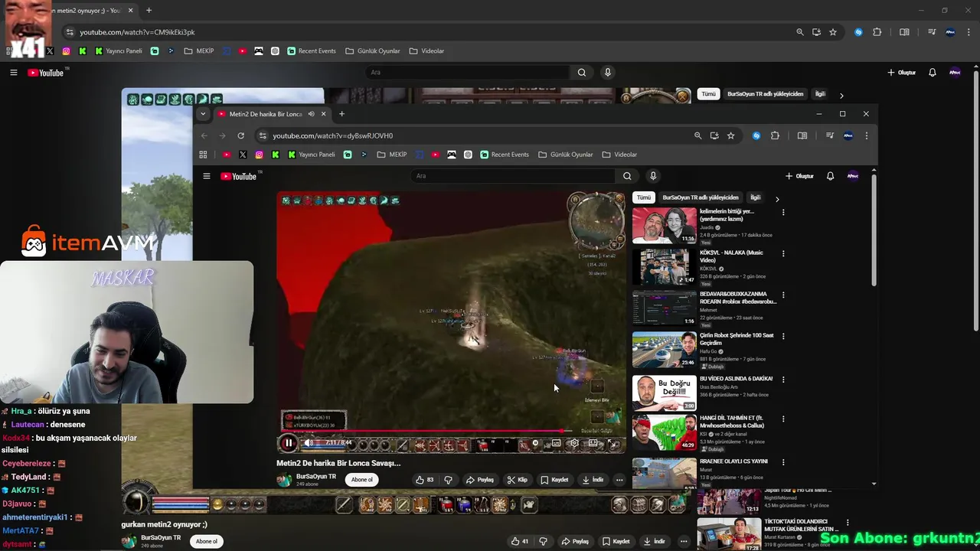The width and height of the screenshot is (980, 551).
Task: Open Instagram bookmark icon in front window
Action: point(259,155)
